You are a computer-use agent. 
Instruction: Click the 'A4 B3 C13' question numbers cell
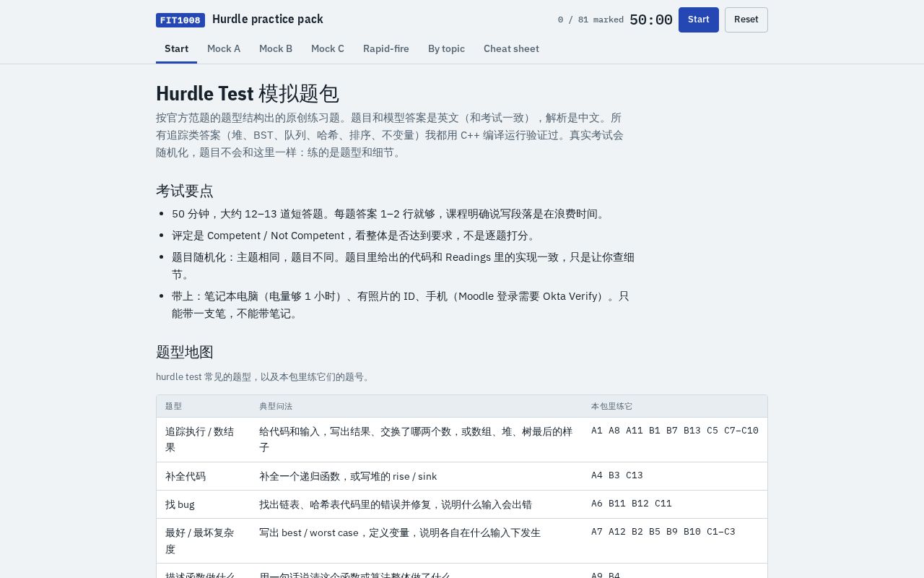(675, 476)
